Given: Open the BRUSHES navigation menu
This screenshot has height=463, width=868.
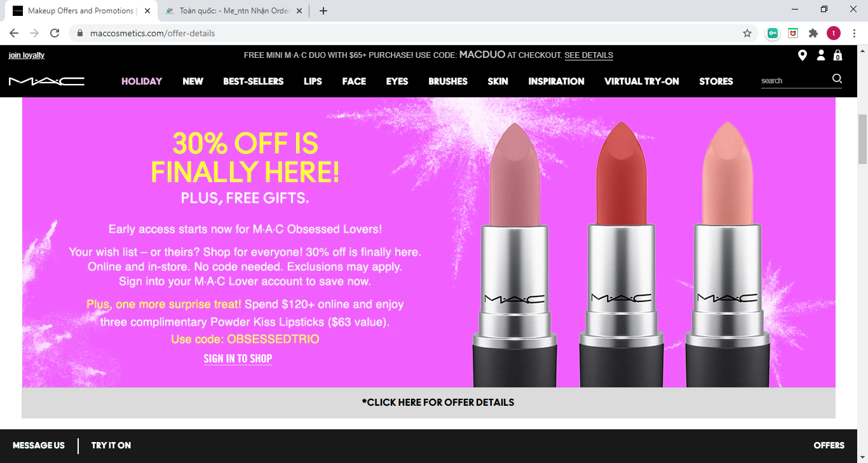Looking at the screenshot, I should click(448, 81).
